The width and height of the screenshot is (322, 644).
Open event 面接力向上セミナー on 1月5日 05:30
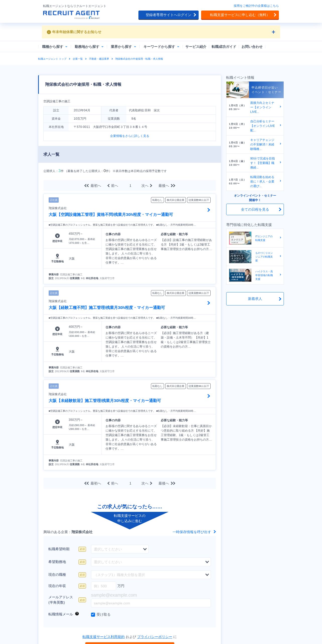click(x=255, y=107)
